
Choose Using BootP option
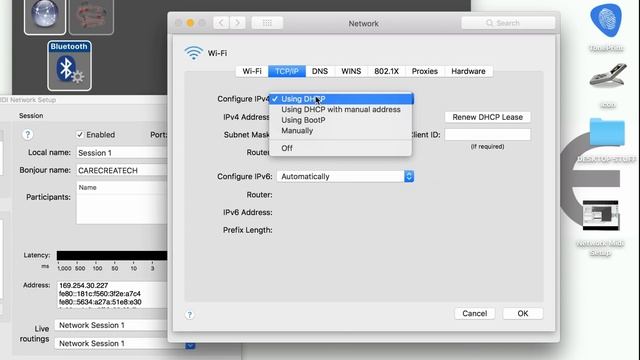coord(340,120)
